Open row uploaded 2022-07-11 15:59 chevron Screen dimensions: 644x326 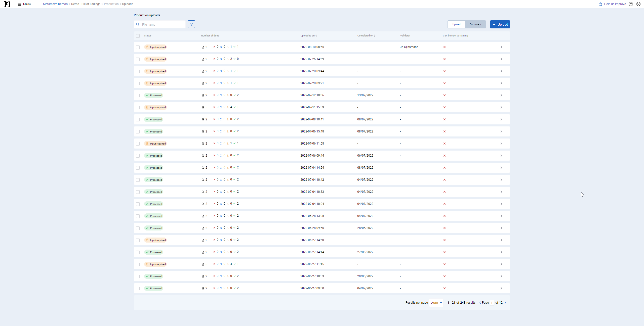(x=501, y=107)
